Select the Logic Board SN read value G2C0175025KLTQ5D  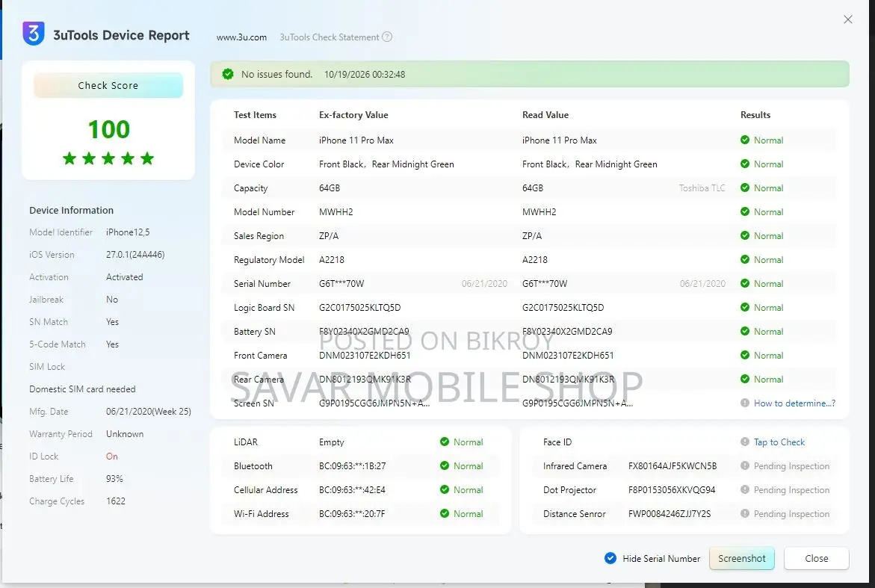[x=563, y=307]
